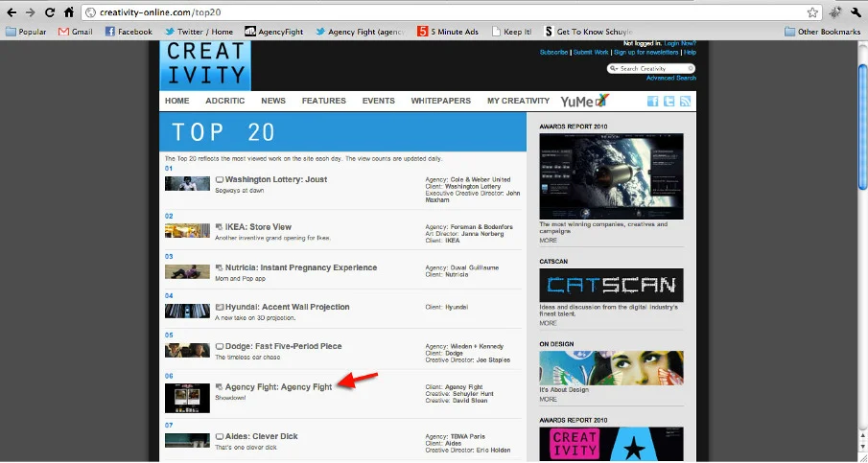This screenshot has height=463, width=868.
Task: Reload the page with refresh icon
Action: click(50, 12)
